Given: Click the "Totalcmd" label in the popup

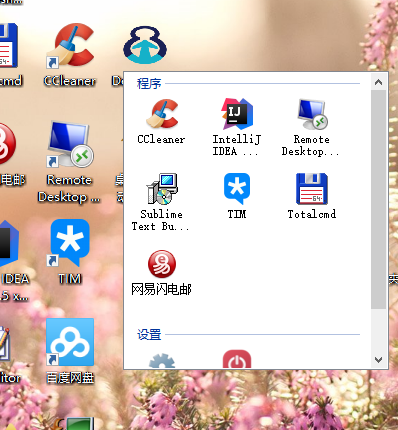Looking at the screenshot, I should [312, 214].
